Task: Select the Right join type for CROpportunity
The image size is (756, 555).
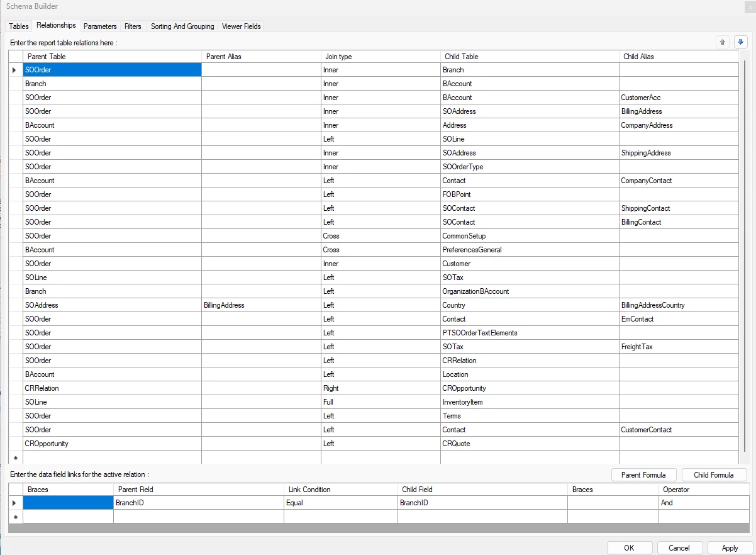Action: click(x=381, y=388)
